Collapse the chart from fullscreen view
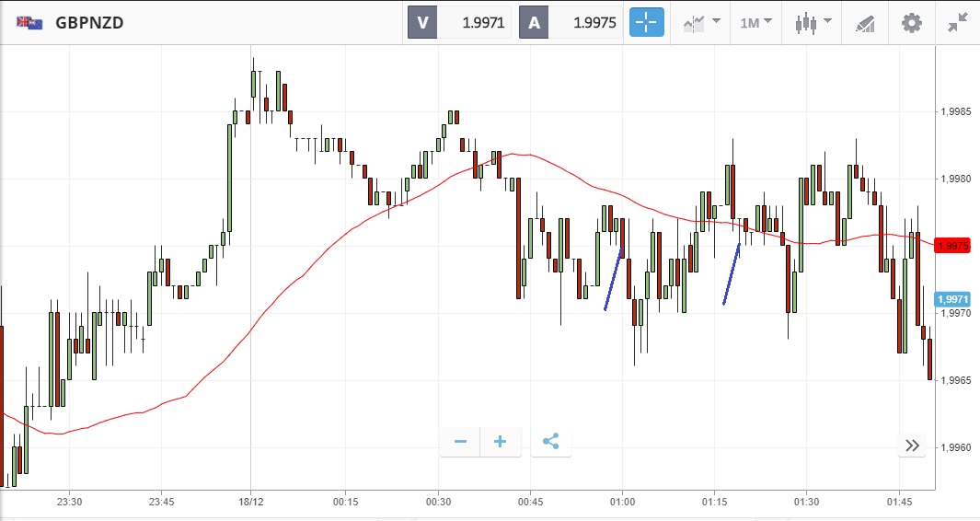The height and width of the screenshot is (521, 980). click(958, 23)
